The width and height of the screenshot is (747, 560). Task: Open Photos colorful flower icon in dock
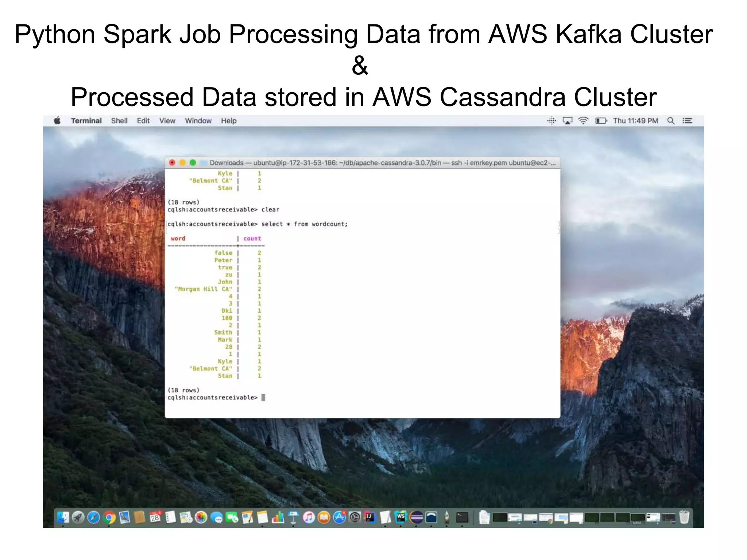(x=201, y=517)
